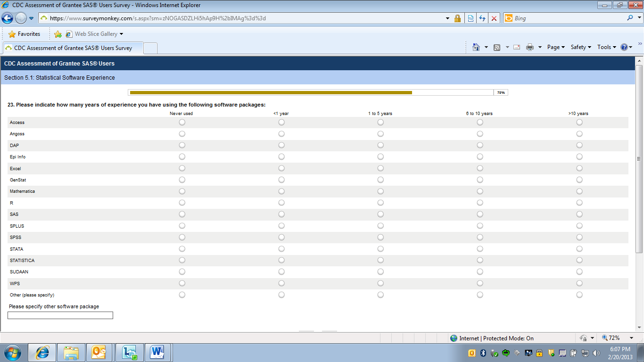Click the Read Mail envelope icon
This screenshot has width=644, height=362.
[x=517, y=47]
